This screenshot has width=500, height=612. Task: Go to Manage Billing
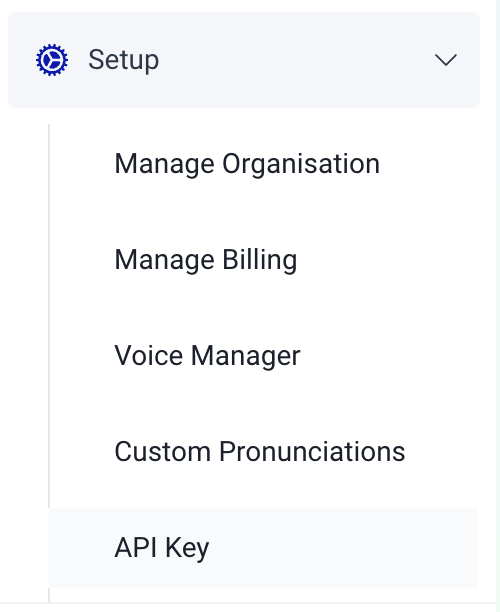(x=206, y=260)
